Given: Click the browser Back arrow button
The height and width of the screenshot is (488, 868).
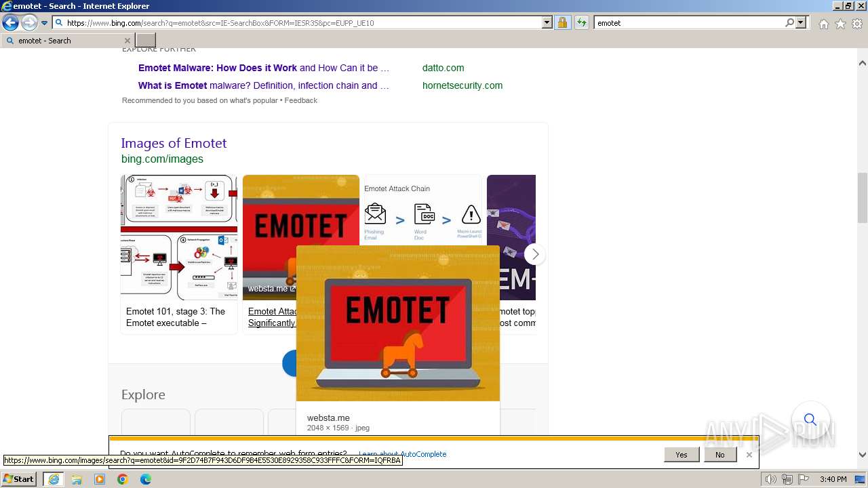Looking at the screenshot, I should point(10,22).
